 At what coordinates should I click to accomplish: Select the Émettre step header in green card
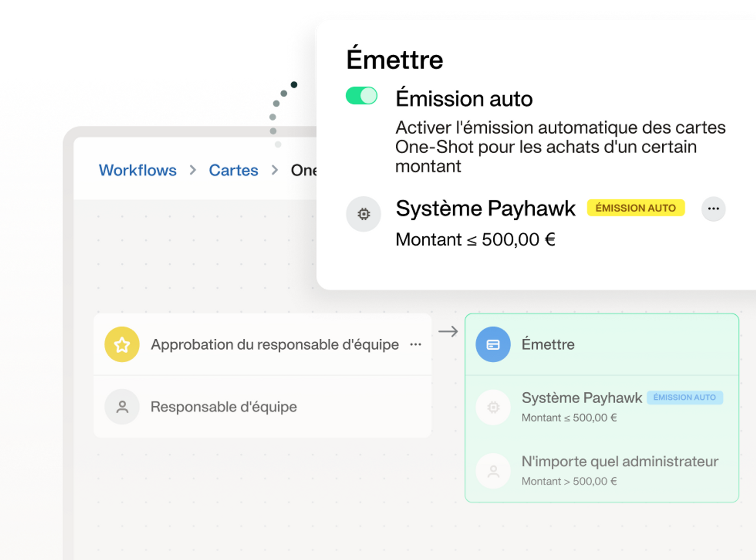pos(602,345)
